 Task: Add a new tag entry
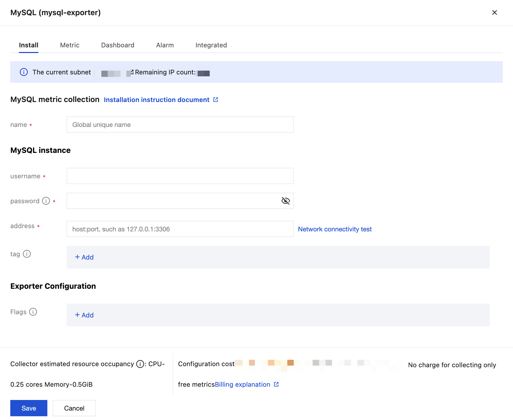pos(84,257)
